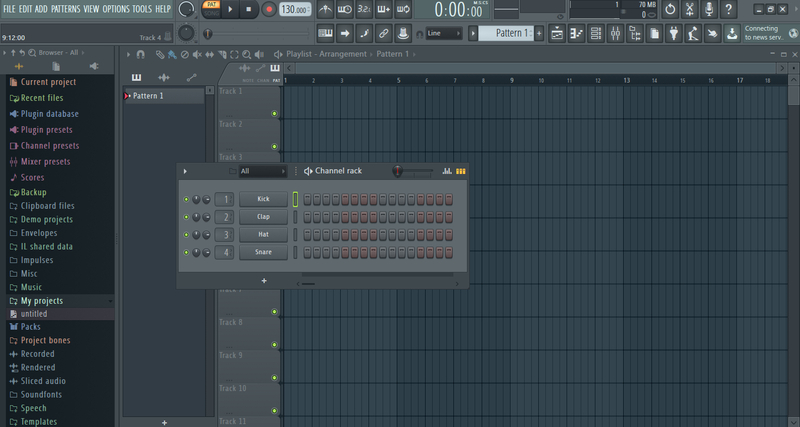800x427 pixels.
Task: Open the ADD menu
Action: (x=41, y=9)
